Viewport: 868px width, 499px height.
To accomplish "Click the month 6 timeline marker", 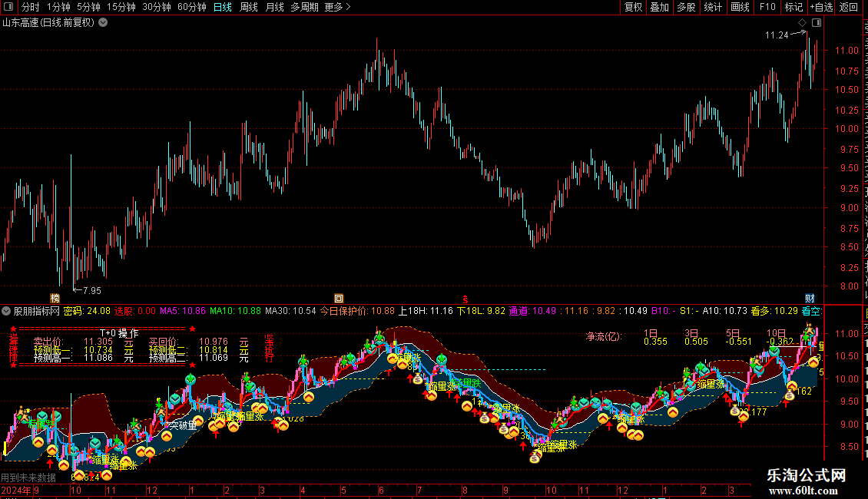I will coord(381,490).
